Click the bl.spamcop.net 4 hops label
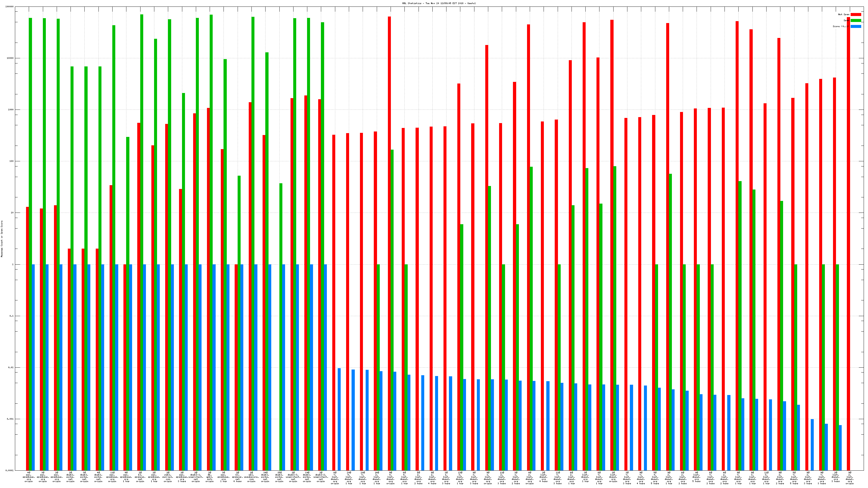This screenshot has width=868, height=488. coord(238,477)
